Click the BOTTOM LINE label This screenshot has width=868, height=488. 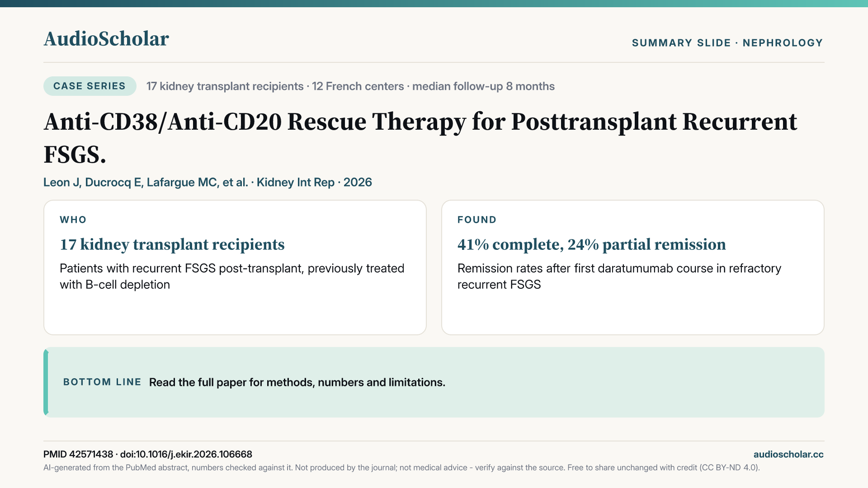coord(102,382)
